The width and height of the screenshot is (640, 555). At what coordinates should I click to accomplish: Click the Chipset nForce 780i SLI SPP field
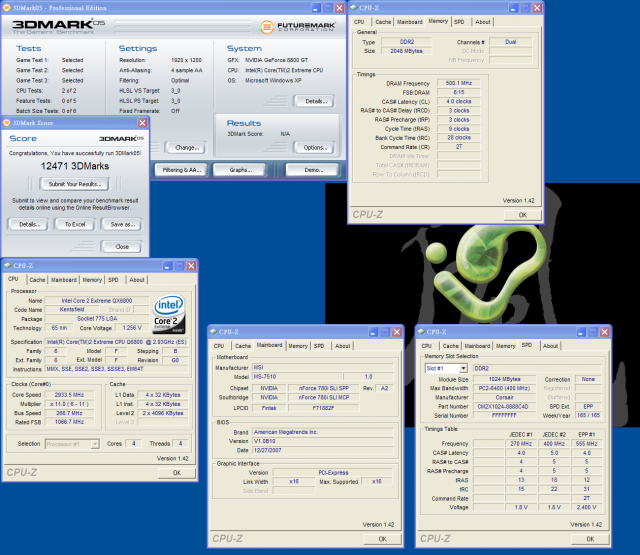(324, 388)
